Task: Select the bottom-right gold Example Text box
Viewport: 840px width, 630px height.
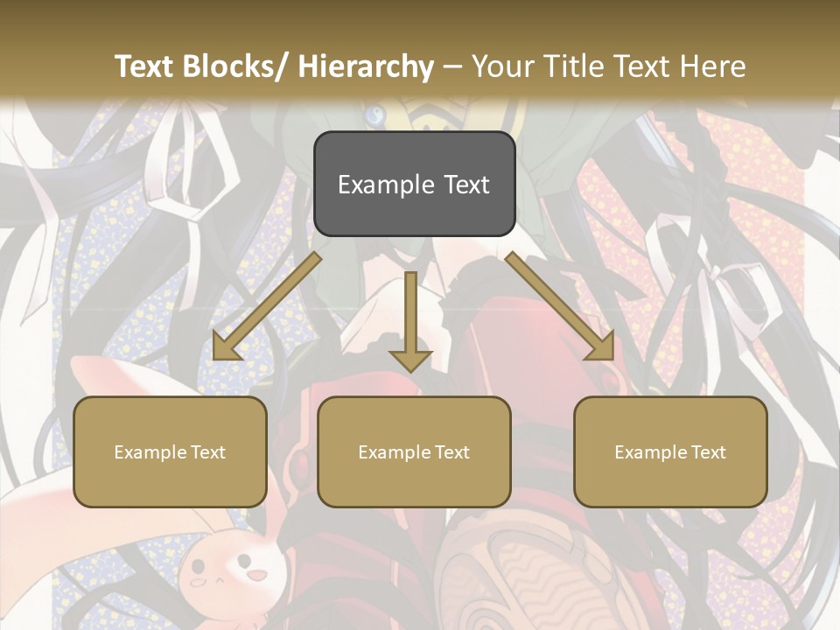Action: coord(670,451)
